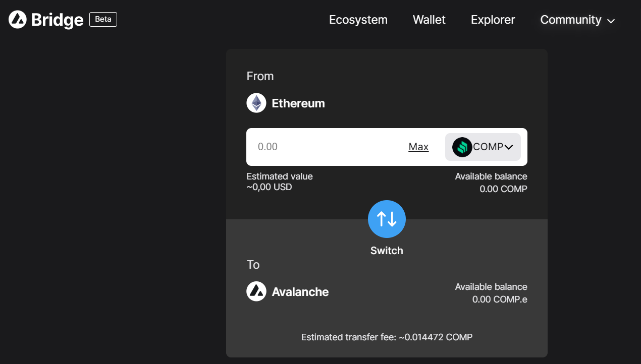Screen dimensions: 641x364
Task: Open the Explorer nav link
Action: click(x=493, y=20)
